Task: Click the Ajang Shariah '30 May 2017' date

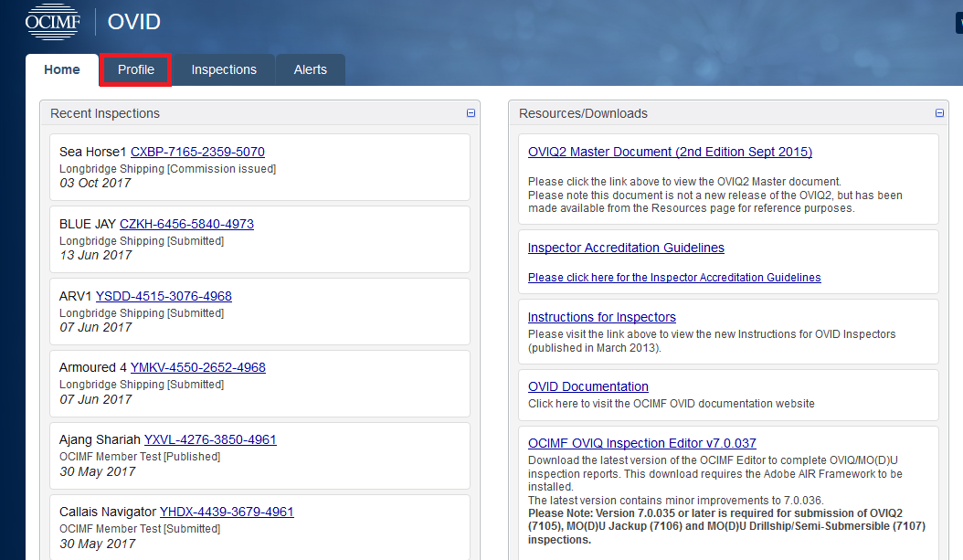Action: 98,471
